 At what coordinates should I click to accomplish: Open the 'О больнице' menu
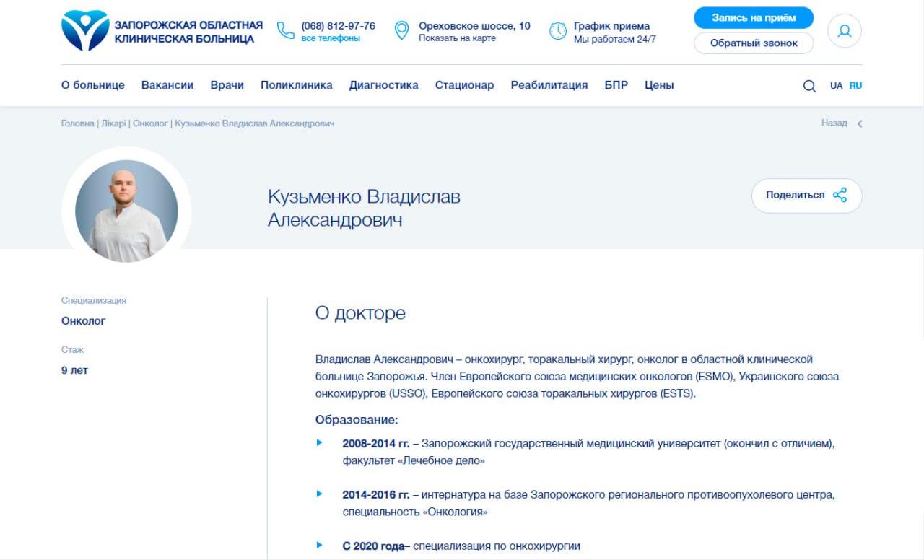point(93,85)
